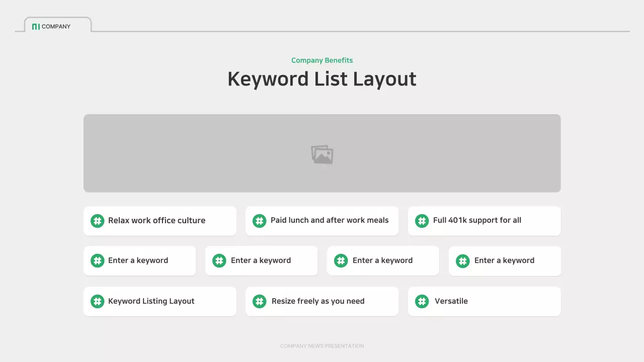The width and height of the screenshot is (644, 362).
Task: Select the second 'Enter a keyword' input card
Action: pyautogui.click(x=261, y=260)
